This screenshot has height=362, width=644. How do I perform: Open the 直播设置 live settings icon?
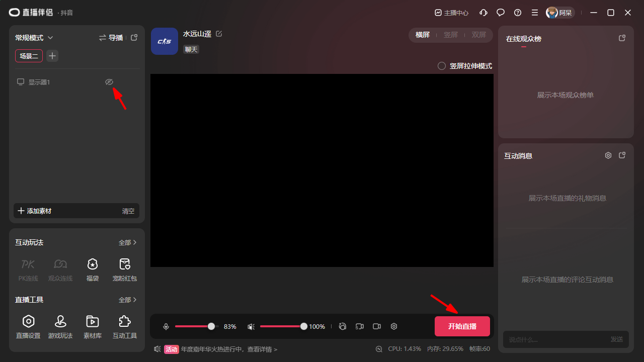(28, 321)
